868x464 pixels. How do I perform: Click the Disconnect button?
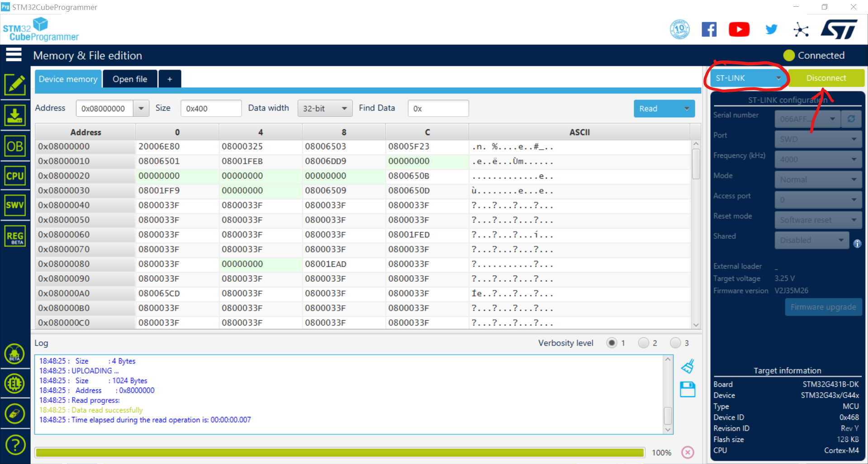pos(826,78)
